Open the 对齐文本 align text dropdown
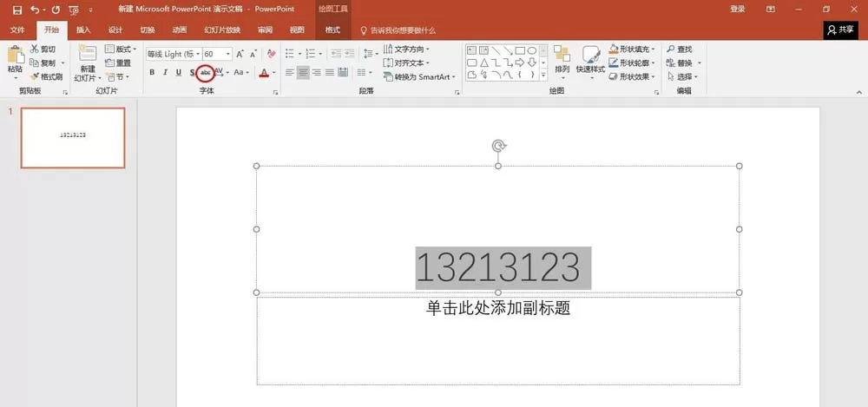This screenshot has height=407, width=868. (x=406, y=63)
